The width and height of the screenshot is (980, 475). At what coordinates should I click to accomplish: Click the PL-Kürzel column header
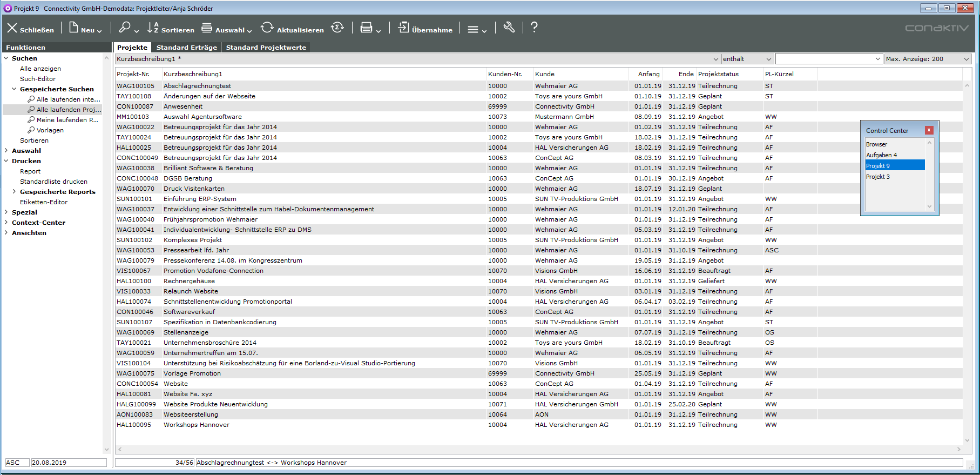pyautogui.click(x=790, y=74)
